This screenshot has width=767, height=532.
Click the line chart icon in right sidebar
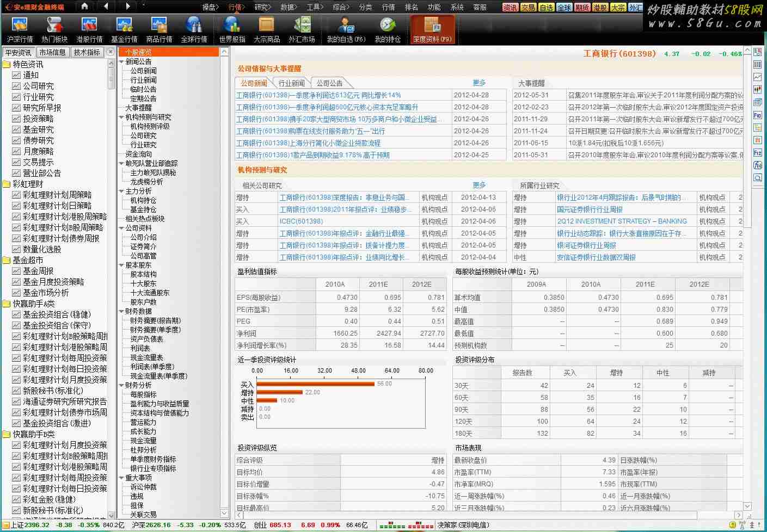pyautogui.click(x=757, y=77)
